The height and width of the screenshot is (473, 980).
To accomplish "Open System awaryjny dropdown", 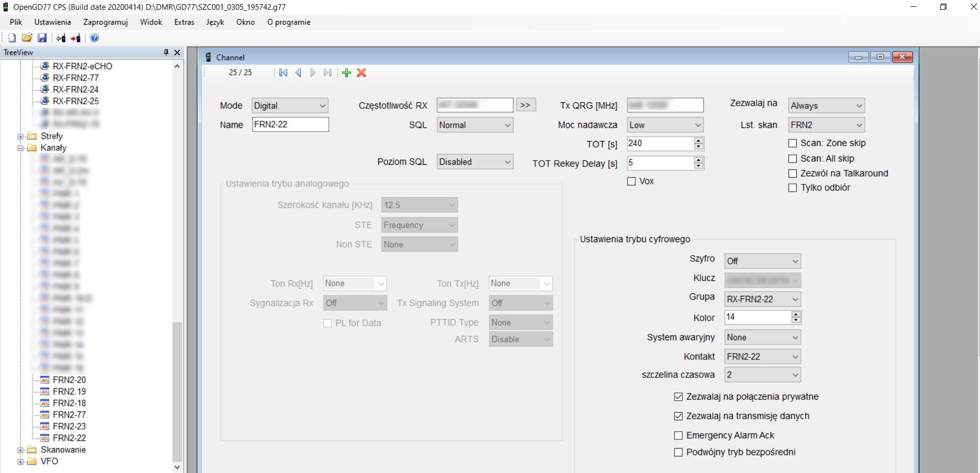I will (763, 338).
